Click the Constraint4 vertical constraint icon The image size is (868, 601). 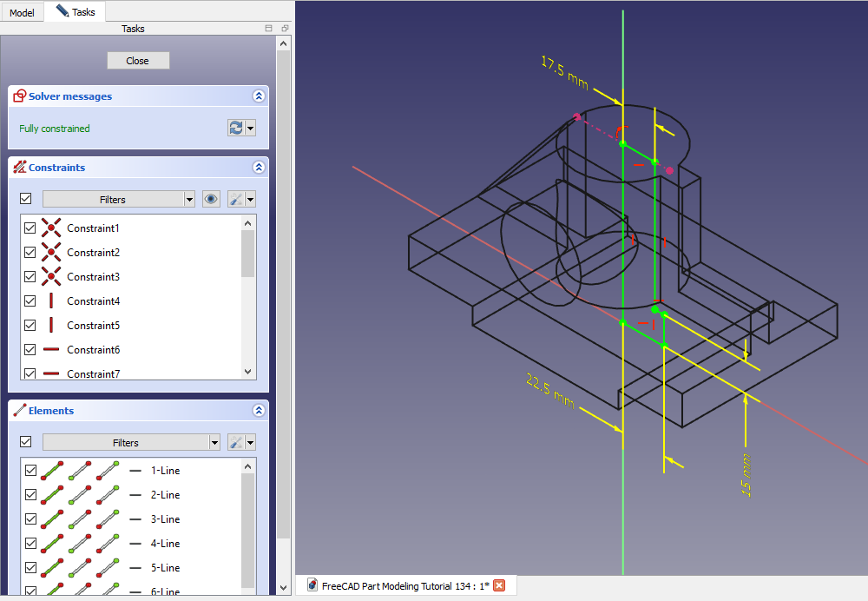pyautogui.click(x=51, y=301)
